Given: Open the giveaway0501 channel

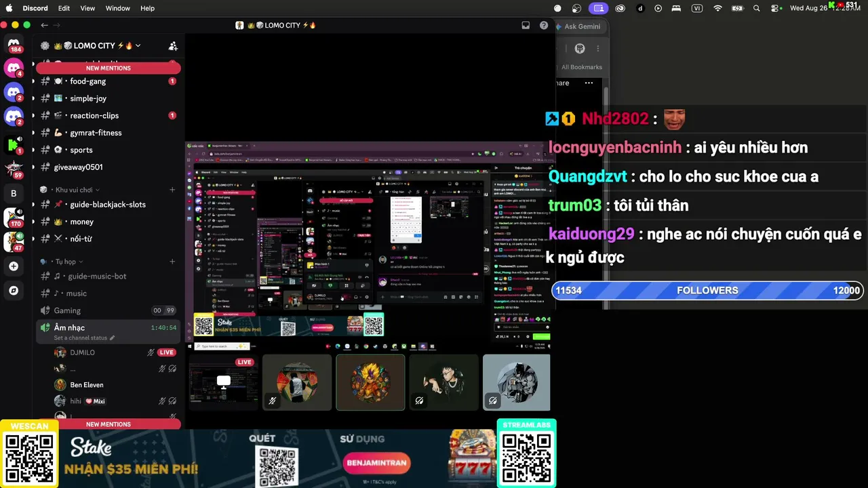Looking at the screenshot, I should [107, 167].
